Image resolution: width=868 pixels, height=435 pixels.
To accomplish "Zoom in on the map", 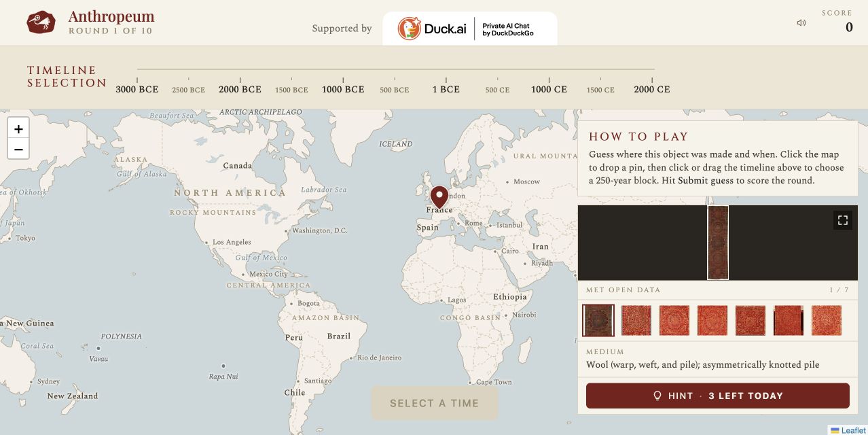I will [18, 128].
